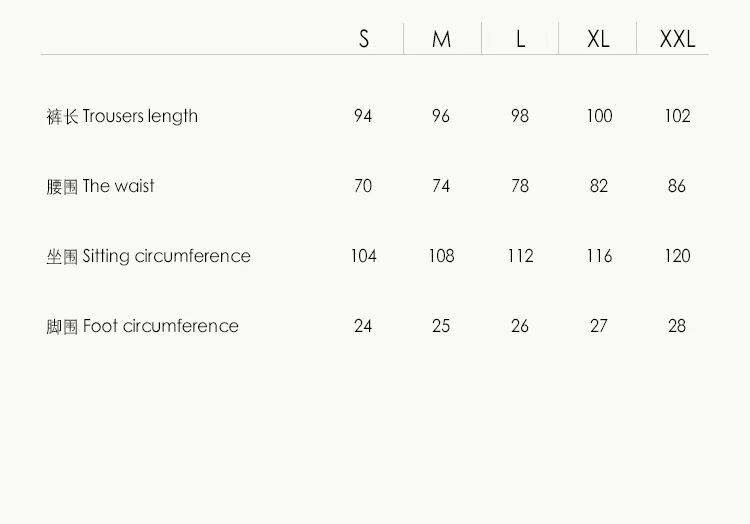Viewport: 750px width, 524px height.
Task: Click the waist value 74
Action: tap(441, 186)
